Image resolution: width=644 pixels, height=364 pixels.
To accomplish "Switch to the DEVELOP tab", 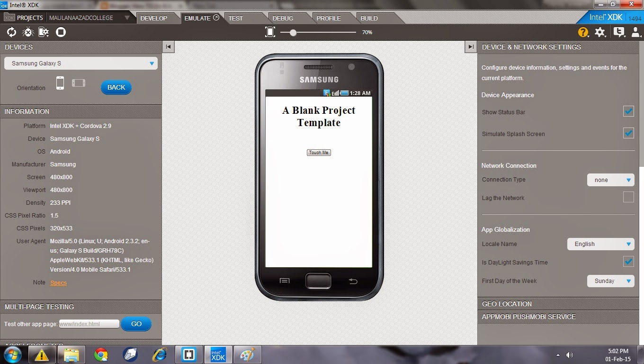I will (x=154, y=18).
